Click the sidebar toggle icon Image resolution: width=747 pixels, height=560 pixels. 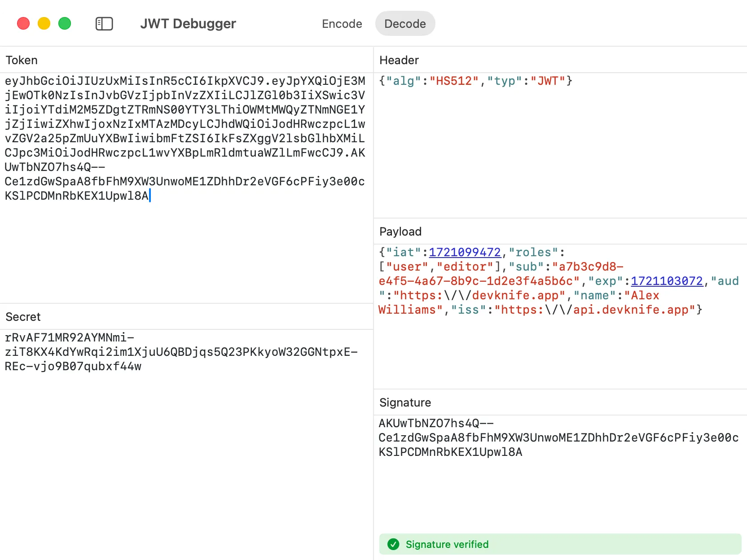[x=104, y=24]
